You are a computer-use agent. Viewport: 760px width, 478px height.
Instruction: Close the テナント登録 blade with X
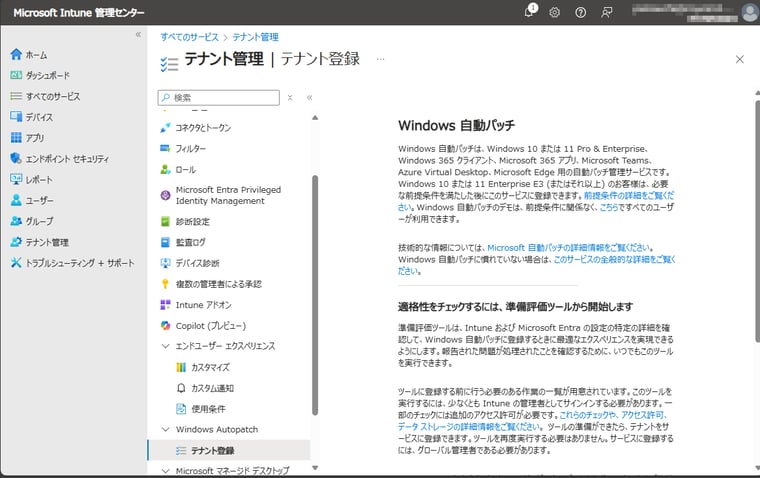click(740, 59)
